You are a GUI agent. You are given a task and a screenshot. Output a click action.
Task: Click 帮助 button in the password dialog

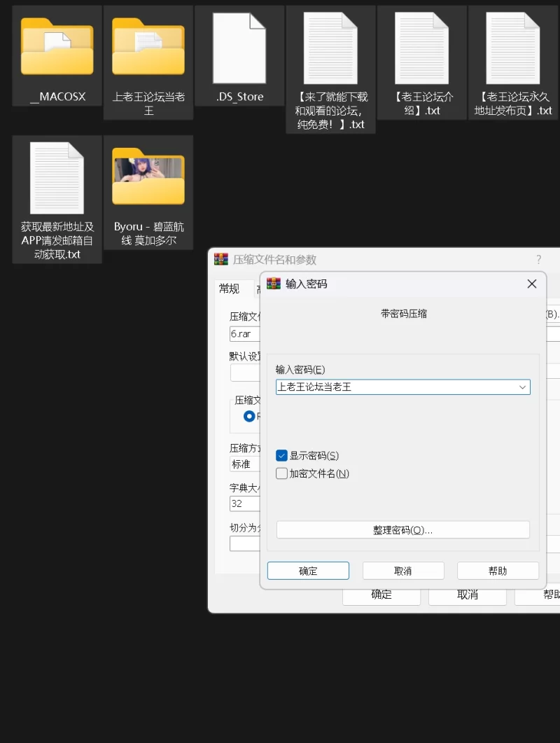point(498,571)
